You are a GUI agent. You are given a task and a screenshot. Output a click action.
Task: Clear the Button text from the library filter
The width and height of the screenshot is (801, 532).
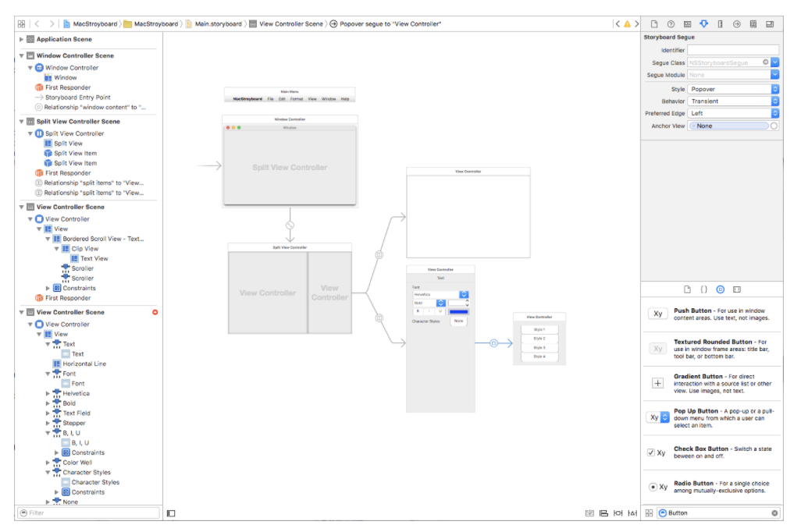pos(774,512)
